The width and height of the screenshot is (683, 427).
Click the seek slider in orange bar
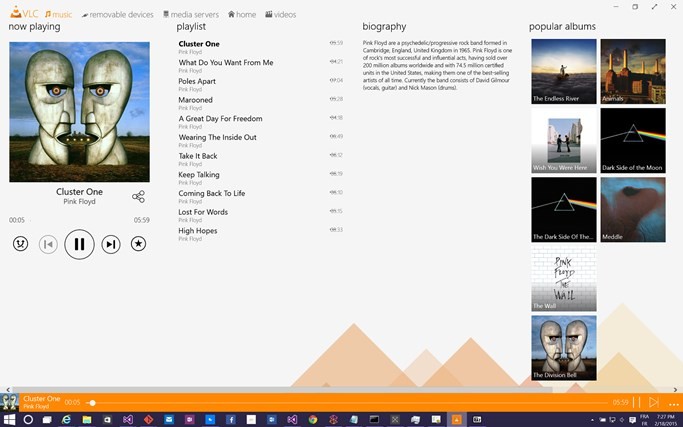coord(346,403)
